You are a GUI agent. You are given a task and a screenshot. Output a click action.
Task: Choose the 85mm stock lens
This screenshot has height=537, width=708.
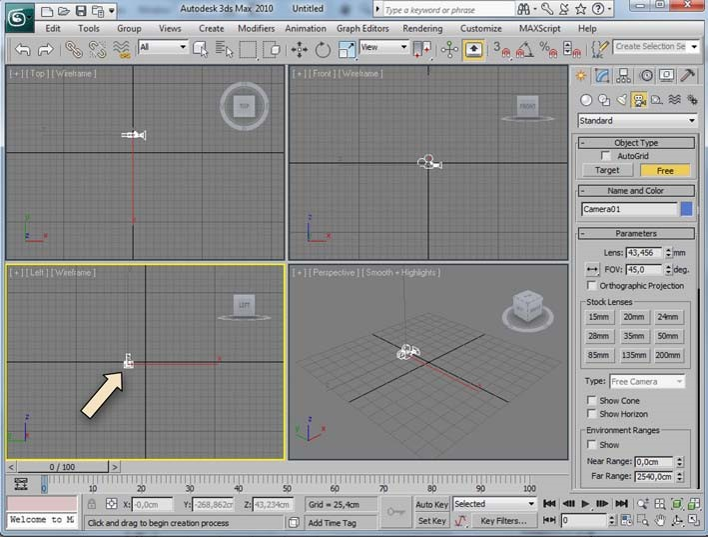(x=598, y=355)
